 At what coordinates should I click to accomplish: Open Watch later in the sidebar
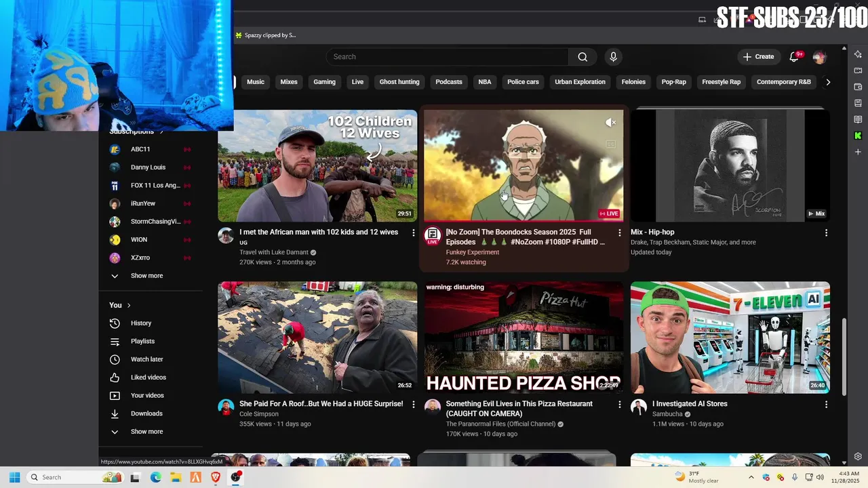[150, 359]
